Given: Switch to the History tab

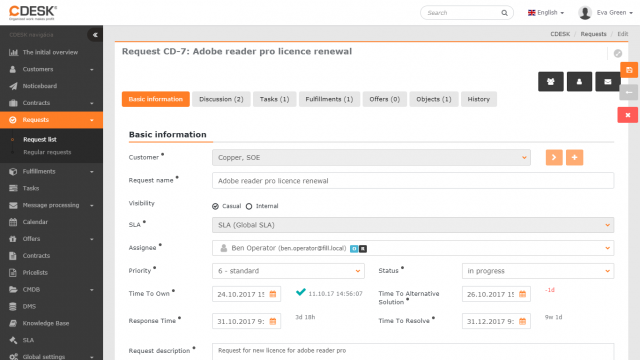Looking at the screenshot, I should click(479, 99).
